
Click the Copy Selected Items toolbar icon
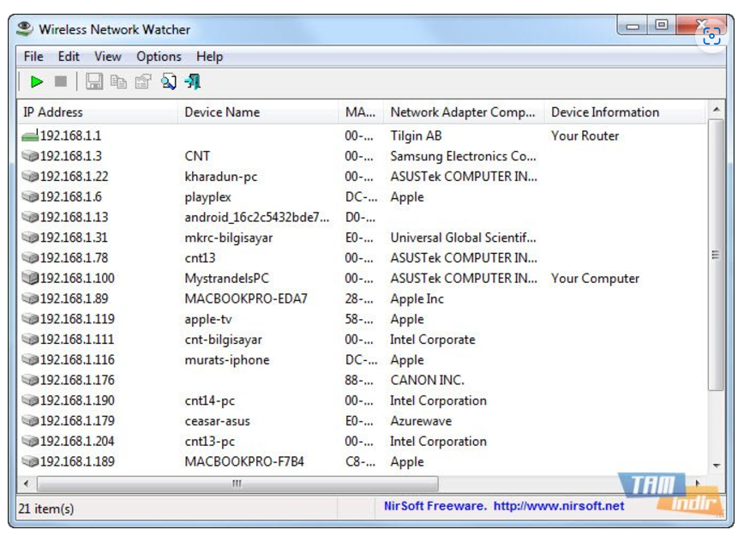pyautogui.click(x=118, y=81)
